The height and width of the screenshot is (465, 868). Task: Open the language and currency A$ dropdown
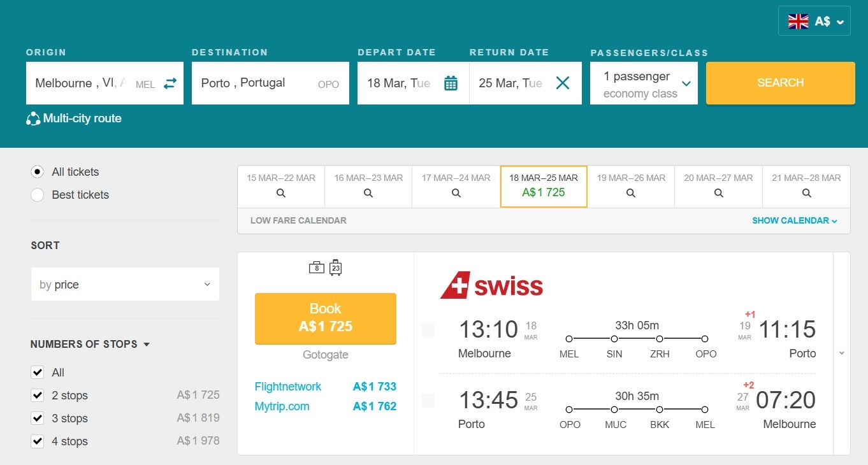[x=814, y=21]
